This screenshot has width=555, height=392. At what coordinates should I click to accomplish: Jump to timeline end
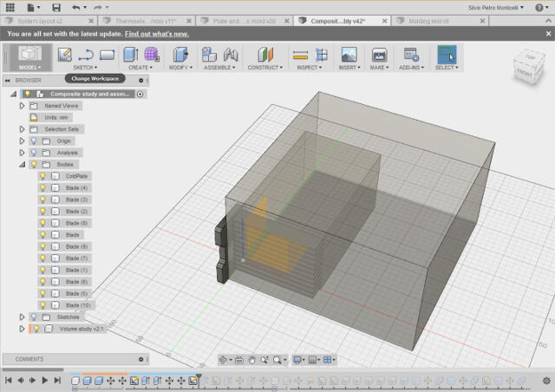(x=57, y=381)
